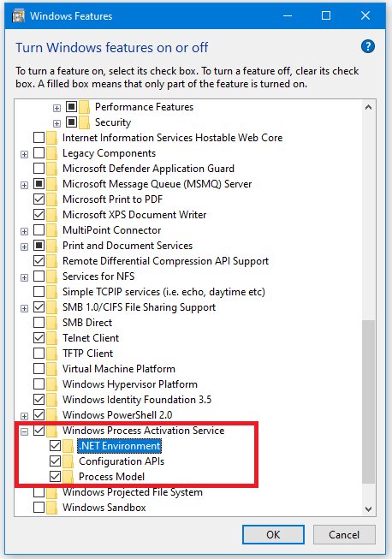Click the OK button
Screen dimensions: 392x559
coord(273,535)
